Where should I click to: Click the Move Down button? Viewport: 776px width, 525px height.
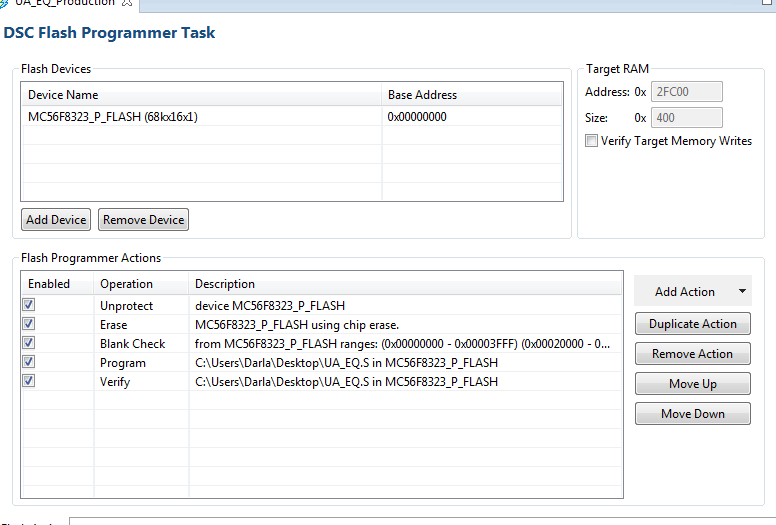[692, 414]
